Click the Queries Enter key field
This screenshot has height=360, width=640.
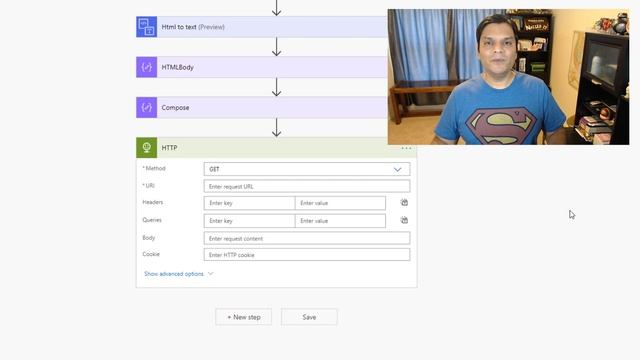click(x=249, y=221)
